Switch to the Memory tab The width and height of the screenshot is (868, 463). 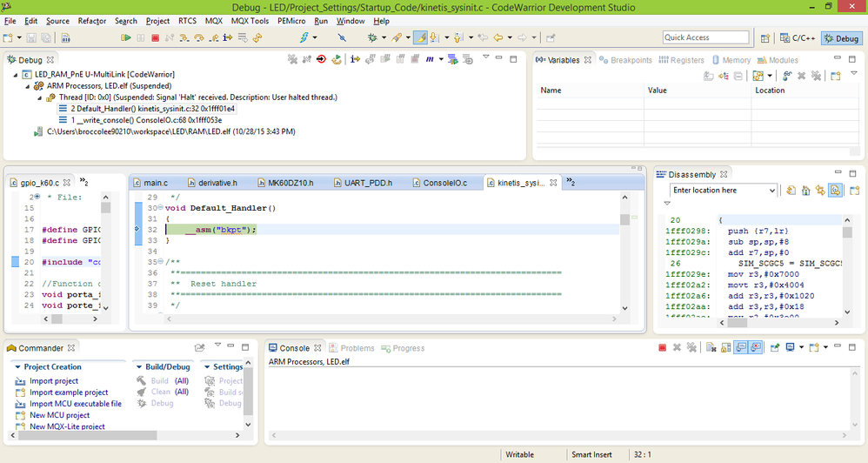(x=731, y=60)
